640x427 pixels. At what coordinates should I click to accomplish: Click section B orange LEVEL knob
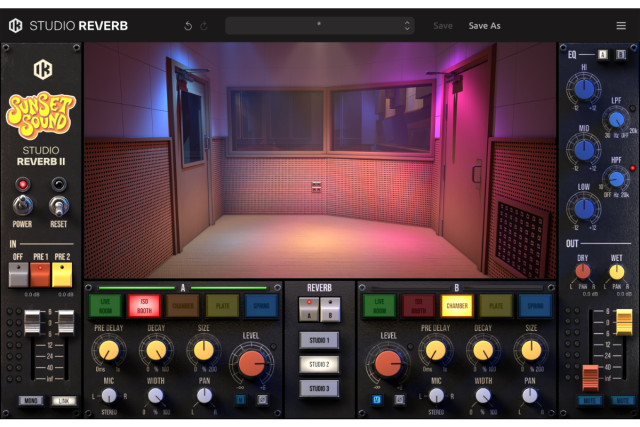(x=388, y=363)
